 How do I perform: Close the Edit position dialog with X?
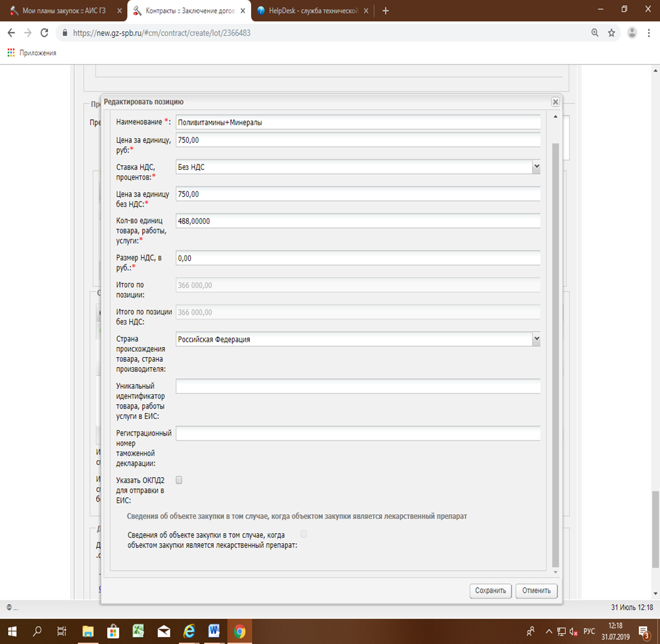(555, 101)
